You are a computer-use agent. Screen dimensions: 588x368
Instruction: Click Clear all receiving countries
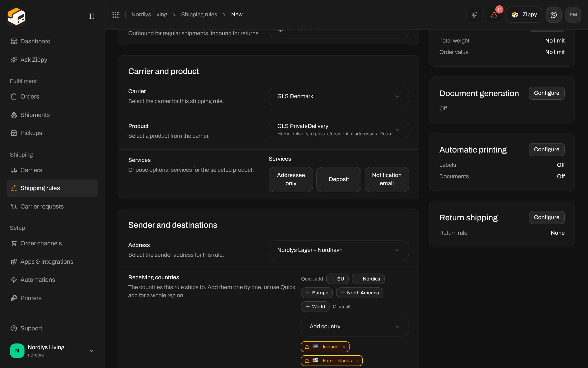click(x=341, y=307)
